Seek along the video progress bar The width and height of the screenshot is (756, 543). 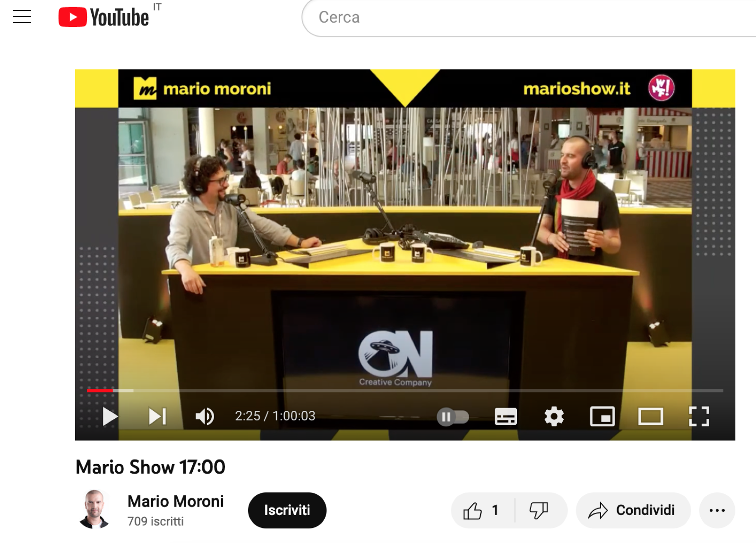point(405,390)
